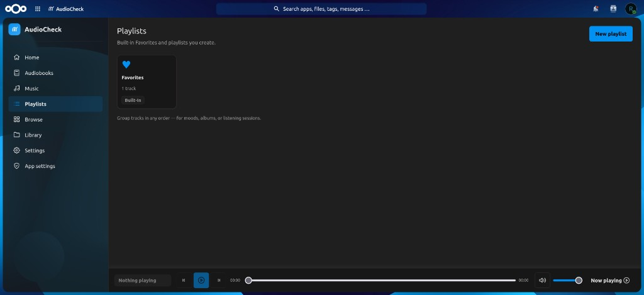The image size is (644, 295).
Task: Click the Browse grid icon
Action: 17,120
